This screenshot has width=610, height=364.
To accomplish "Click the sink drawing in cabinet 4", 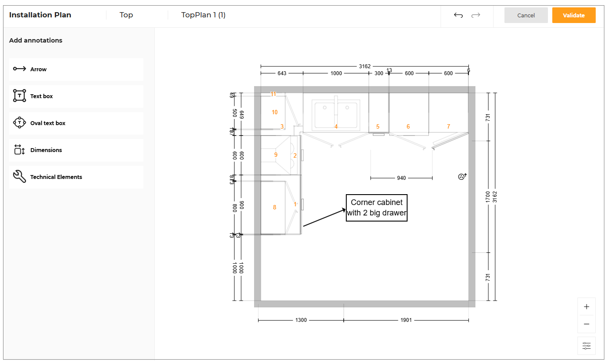I will (x=336, y=114).
